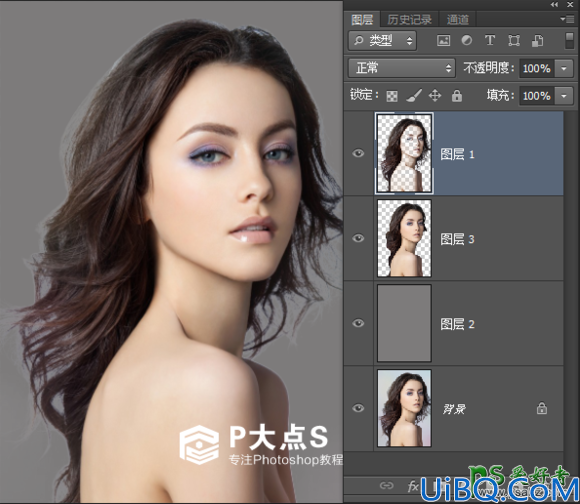The width and height of the screenshot is (580, 504).
Task: Click the 图层 3 layer name
Action: pyautogui.click(x=457, y=239)
